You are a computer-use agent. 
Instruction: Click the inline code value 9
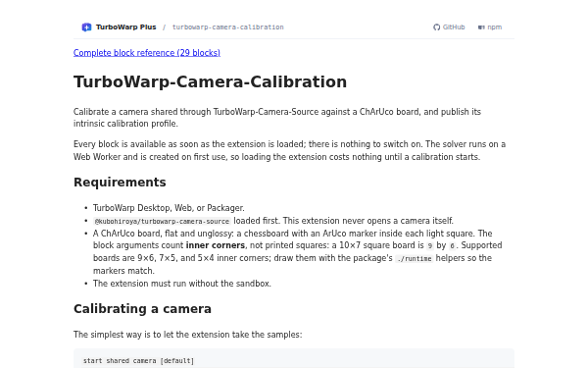(430, 246)
